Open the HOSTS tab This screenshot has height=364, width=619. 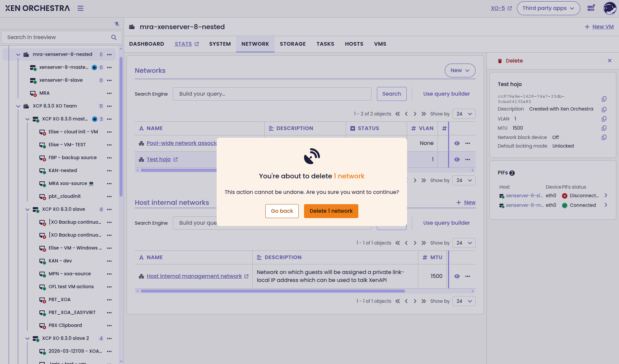(x=354, y=44)
